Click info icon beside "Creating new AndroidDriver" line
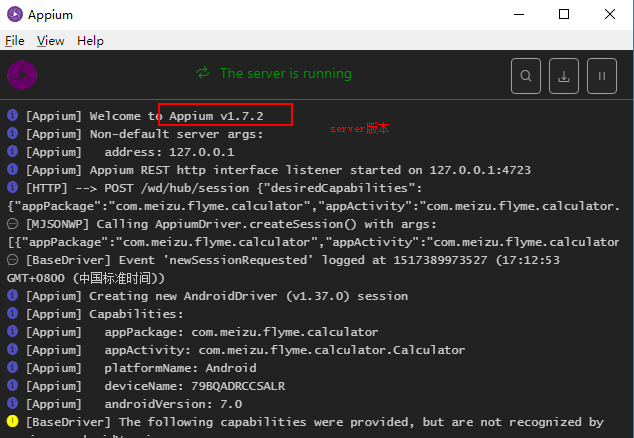Screen dimensions: 634x438 [13, 295]
